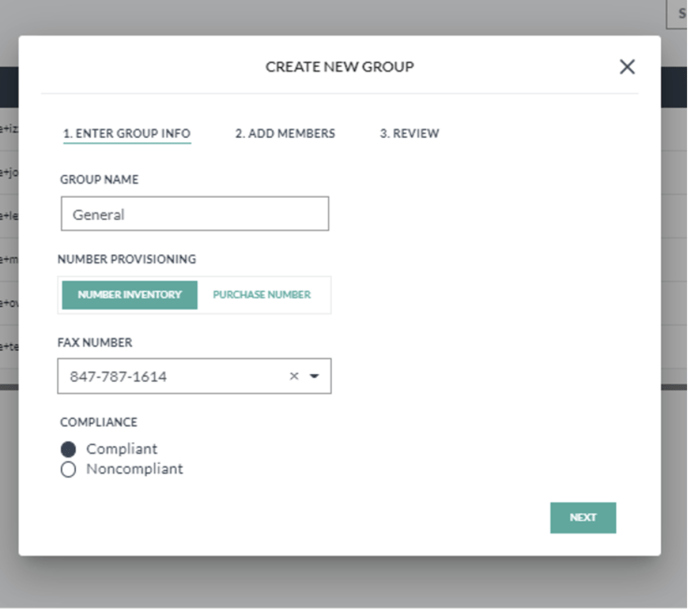Screen dimensions: 688x610
Task: Click the Fax Number field label
Action: coord(95,342)
